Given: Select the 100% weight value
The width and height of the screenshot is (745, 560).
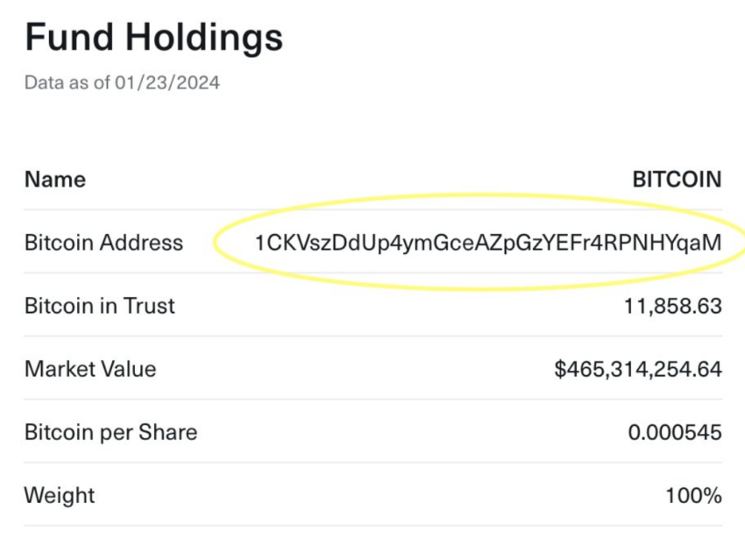Looking at the screenshot, I should pos(693,495).
